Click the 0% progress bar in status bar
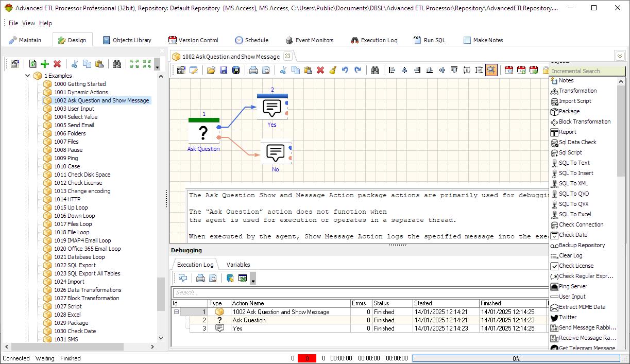 coord(516,358)
